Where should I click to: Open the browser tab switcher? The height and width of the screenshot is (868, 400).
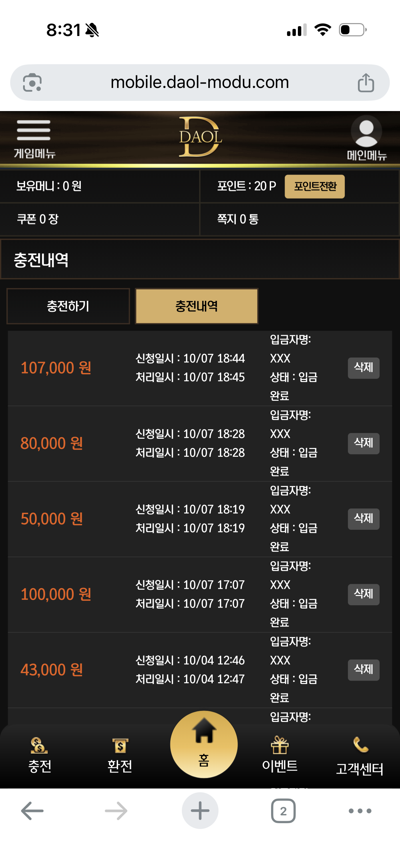pyautogui.click(x=283, y=811)
